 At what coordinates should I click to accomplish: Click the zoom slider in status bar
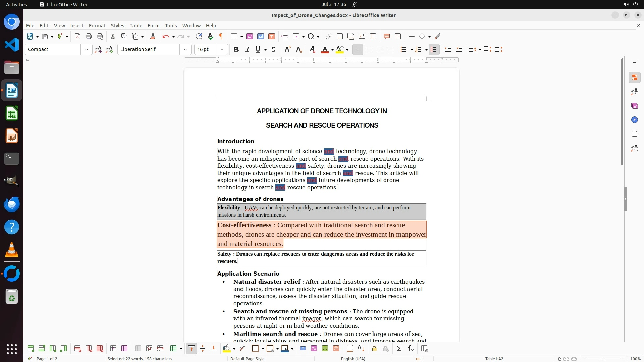604,359
